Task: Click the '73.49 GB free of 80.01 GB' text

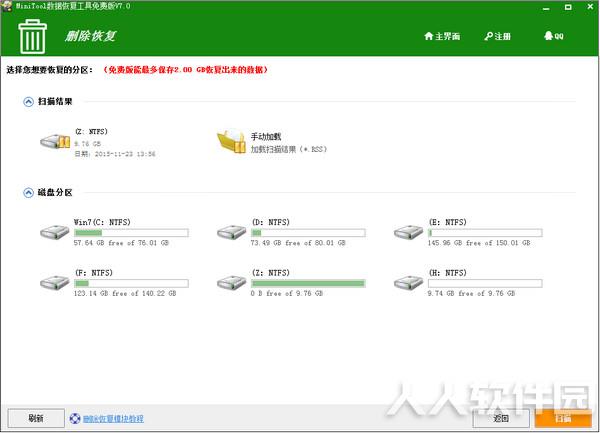Action: coord(298,243)
